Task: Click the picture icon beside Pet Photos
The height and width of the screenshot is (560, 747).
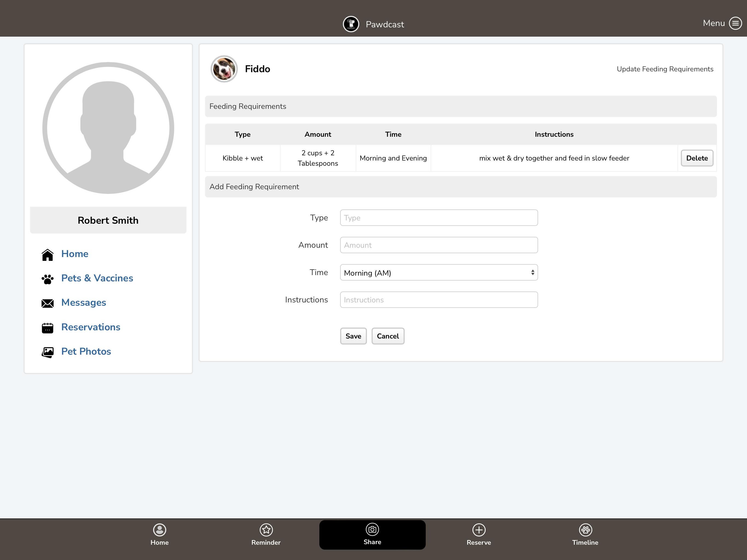Action: click(x=47, y=352)
